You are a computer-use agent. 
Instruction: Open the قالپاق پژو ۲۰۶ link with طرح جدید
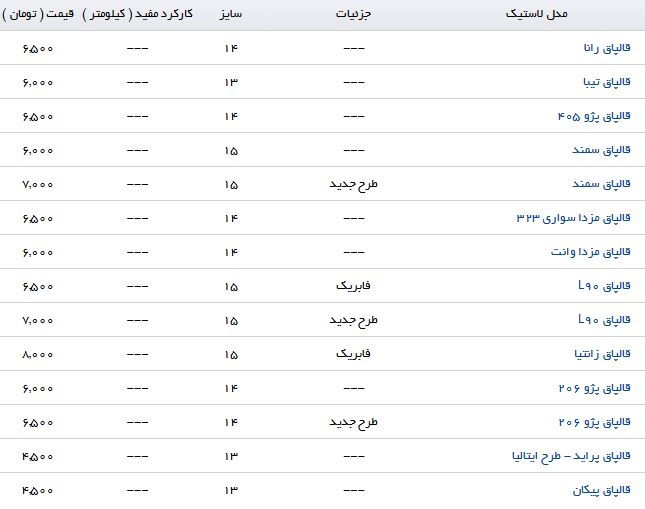point(594,422)
